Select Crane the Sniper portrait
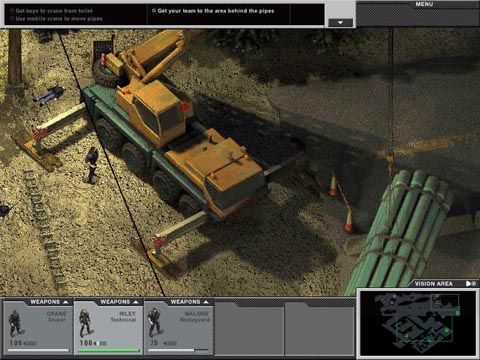480x360 pixels. pyautogui.click(x=15, y=323)
